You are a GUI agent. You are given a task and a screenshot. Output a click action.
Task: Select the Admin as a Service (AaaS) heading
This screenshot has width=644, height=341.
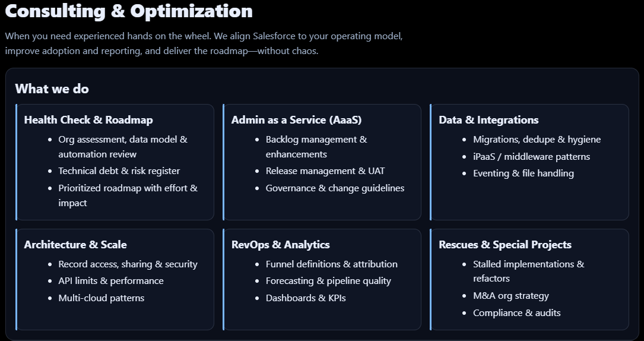pos(296,120)
